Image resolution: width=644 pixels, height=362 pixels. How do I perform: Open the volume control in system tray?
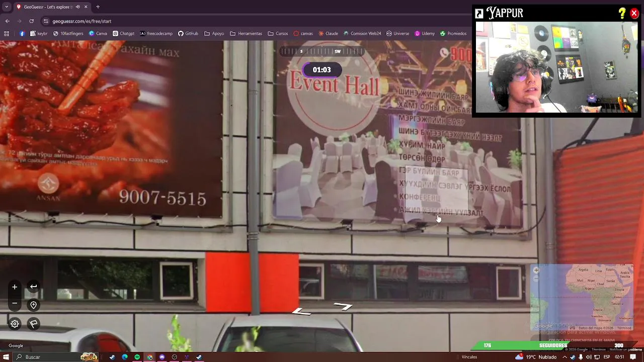pyautogui.click(x=588, y=357)
